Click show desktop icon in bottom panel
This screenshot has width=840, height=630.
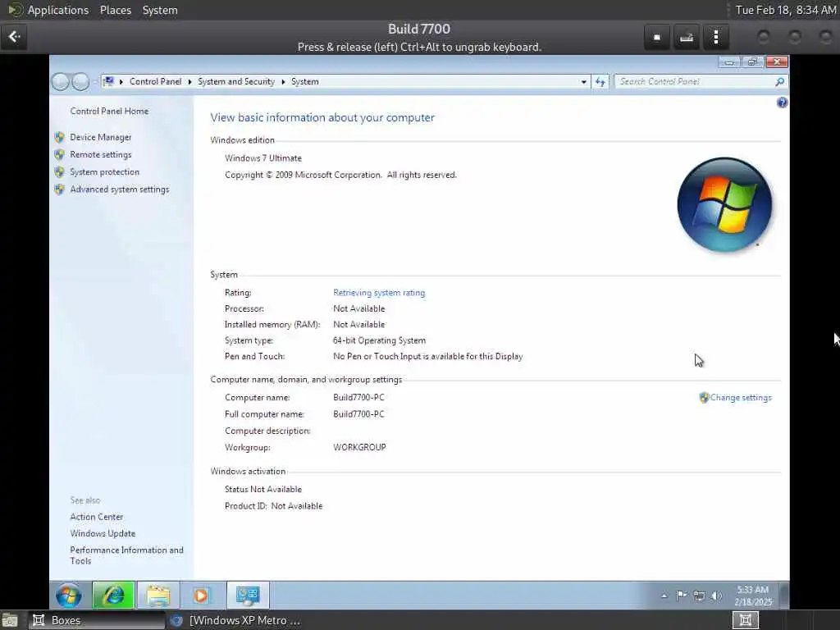[x=10, y=621]
